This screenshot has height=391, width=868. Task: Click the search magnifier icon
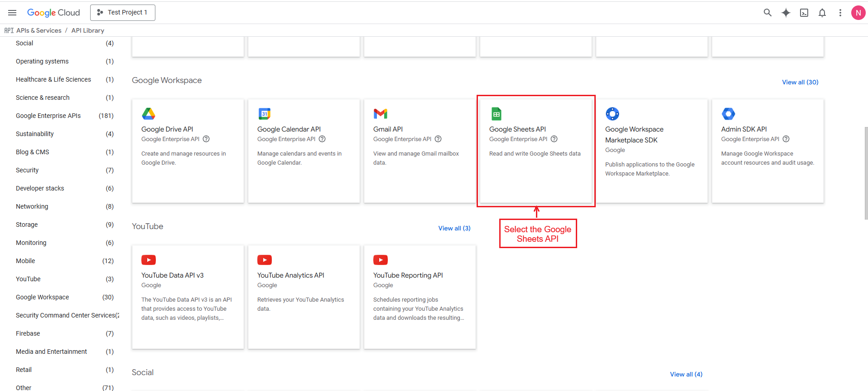767,13
